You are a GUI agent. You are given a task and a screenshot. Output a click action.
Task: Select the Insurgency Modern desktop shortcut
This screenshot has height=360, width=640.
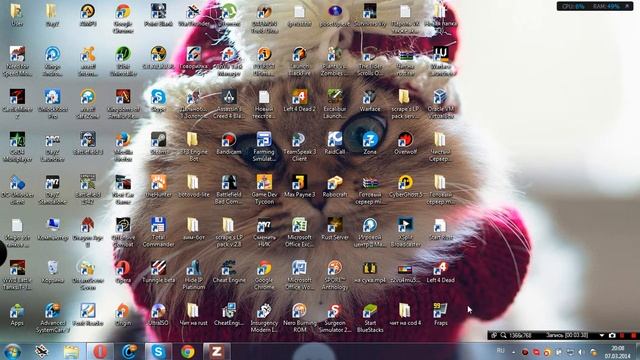264,318
